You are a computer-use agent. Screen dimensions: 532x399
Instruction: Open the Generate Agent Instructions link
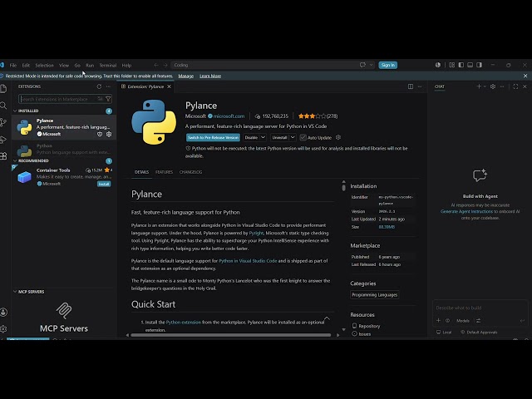pyautogui.click(x=466, y=211)
